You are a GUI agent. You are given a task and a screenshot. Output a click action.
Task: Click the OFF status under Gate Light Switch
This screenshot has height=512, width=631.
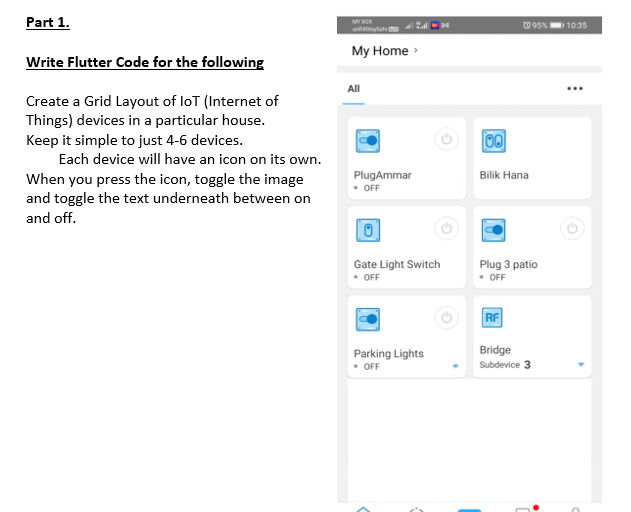click(371, 277)
